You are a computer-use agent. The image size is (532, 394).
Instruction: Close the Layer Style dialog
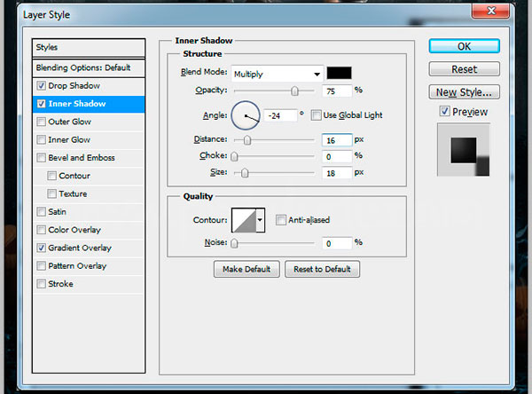490,11
